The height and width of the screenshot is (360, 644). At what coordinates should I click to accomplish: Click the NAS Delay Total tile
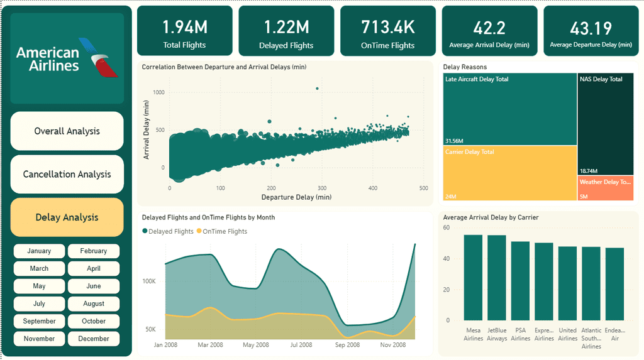(x=606, y=124)
